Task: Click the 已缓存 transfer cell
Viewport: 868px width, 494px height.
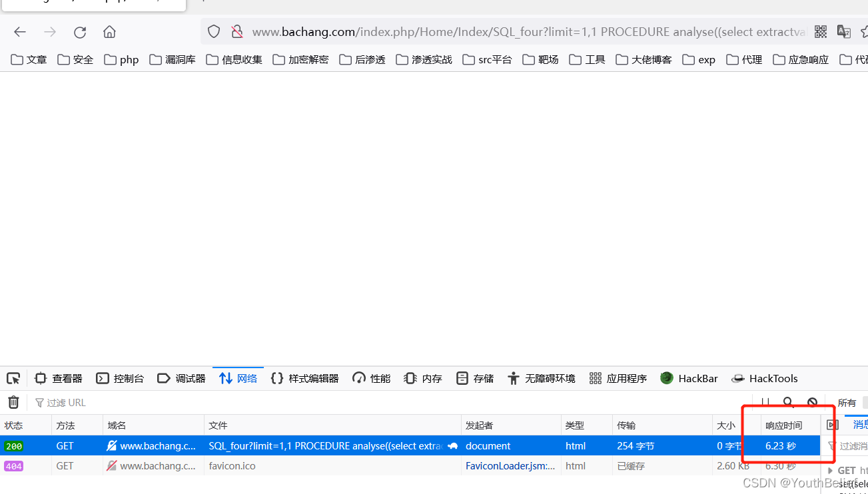Action: 662,466
